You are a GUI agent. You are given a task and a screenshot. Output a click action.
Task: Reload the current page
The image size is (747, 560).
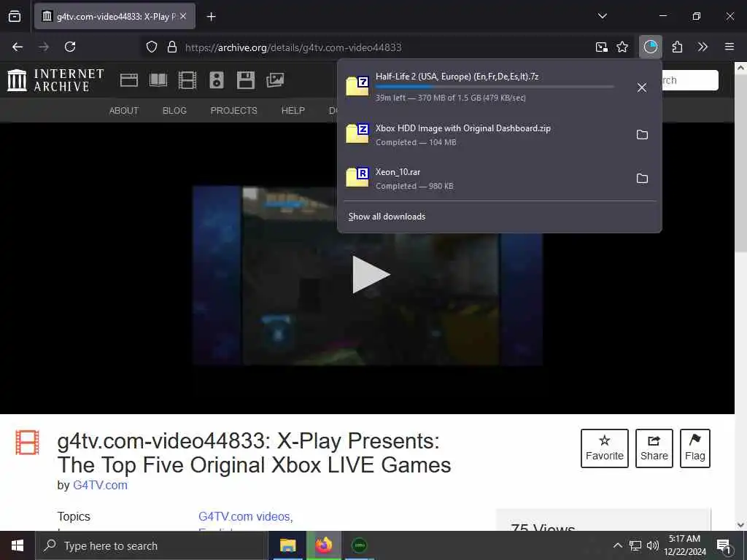click(x=70, y=47)
